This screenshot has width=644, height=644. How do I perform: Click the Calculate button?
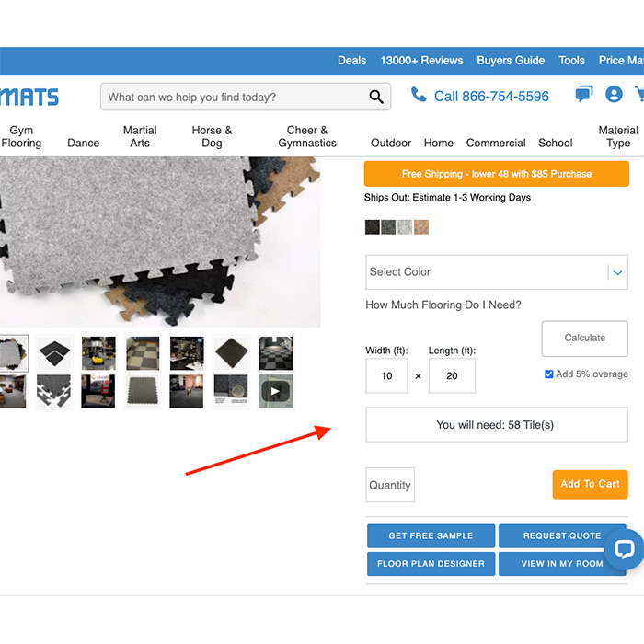click(x=585, y=339)
